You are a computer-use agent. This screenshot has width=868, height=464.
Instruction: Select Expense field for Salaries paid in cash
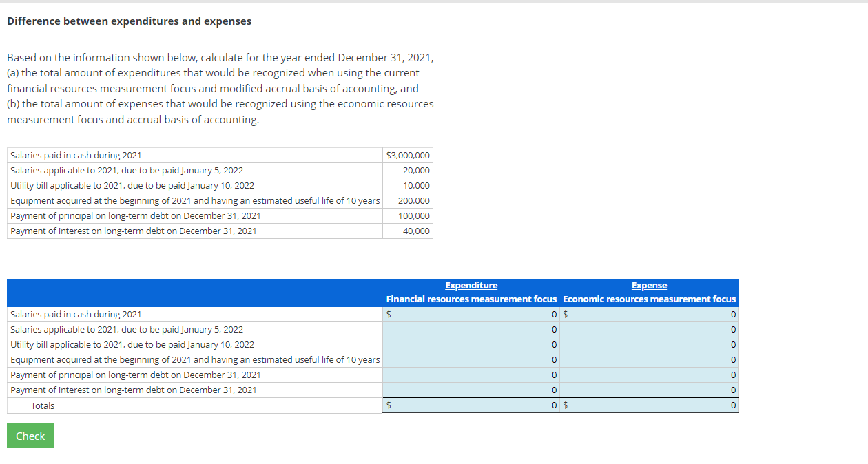coord(650,315)
